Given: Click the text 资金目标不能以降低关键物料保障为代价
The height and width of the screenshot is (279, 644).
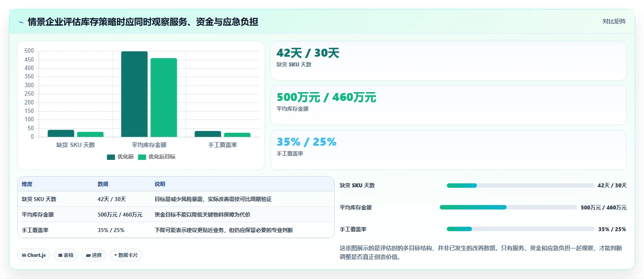Looking at the screenshot, I should pos(202,215).
